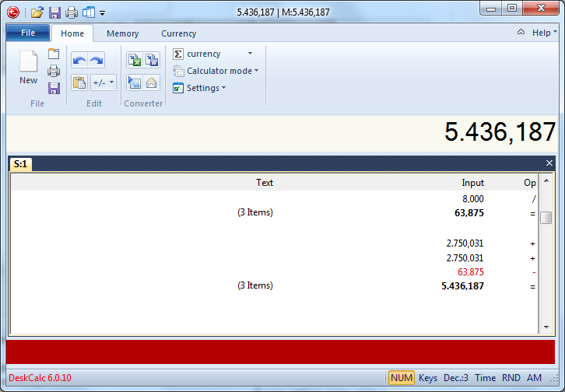Open the Settings dropdown
This screenshot has height=392, width=565.
[x=199, y=88]
